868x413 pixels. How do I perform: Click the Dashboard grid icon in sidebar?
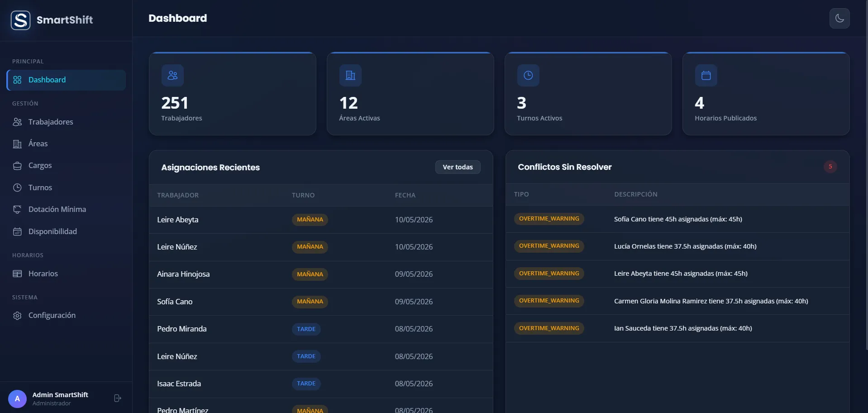pos(17,80)
